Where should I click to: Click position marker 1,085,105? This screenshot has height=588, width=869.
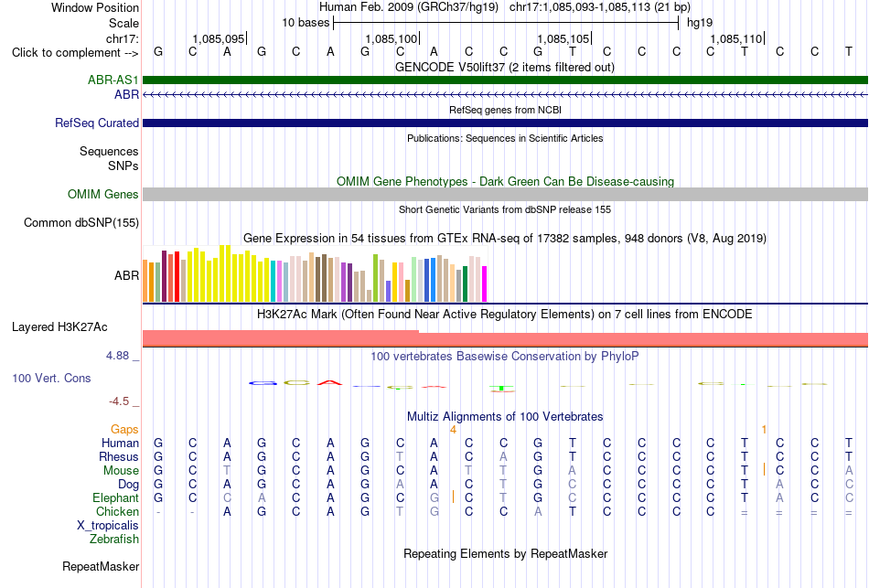coord(563,38)
